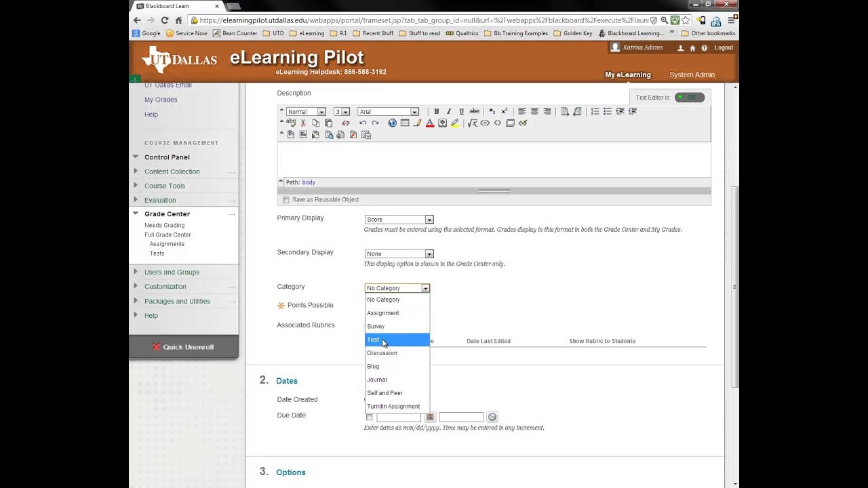Check the Save as Reusable Object box

[285, 200]
